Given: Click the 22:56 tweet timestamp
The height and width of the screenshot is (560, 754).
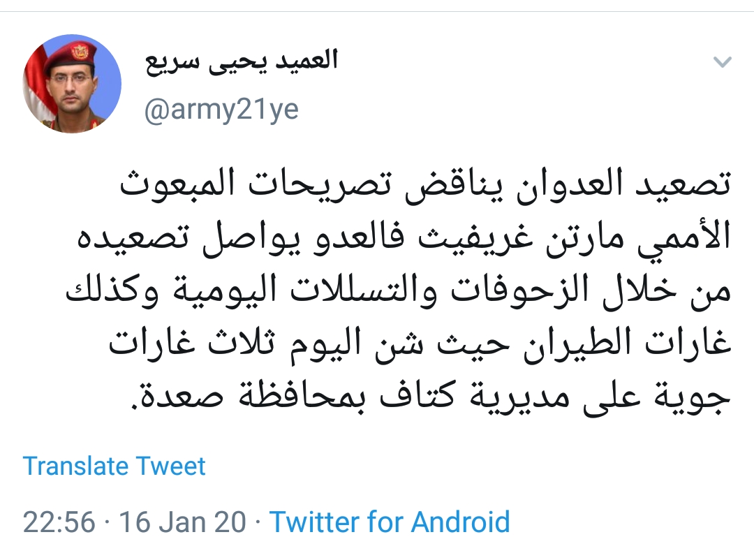Looking at the screenshot, I should [59, 522].
